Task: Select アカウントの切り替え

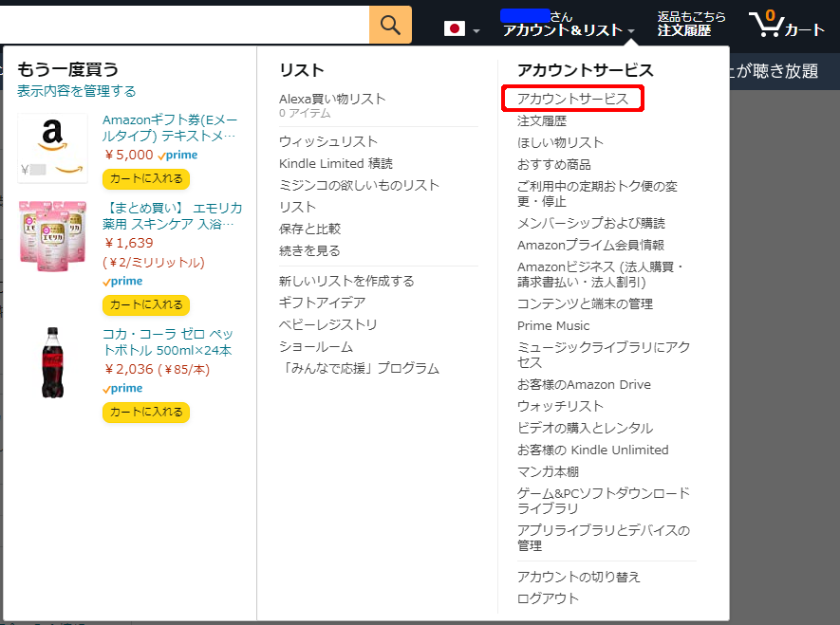Action: click(579, 577)
